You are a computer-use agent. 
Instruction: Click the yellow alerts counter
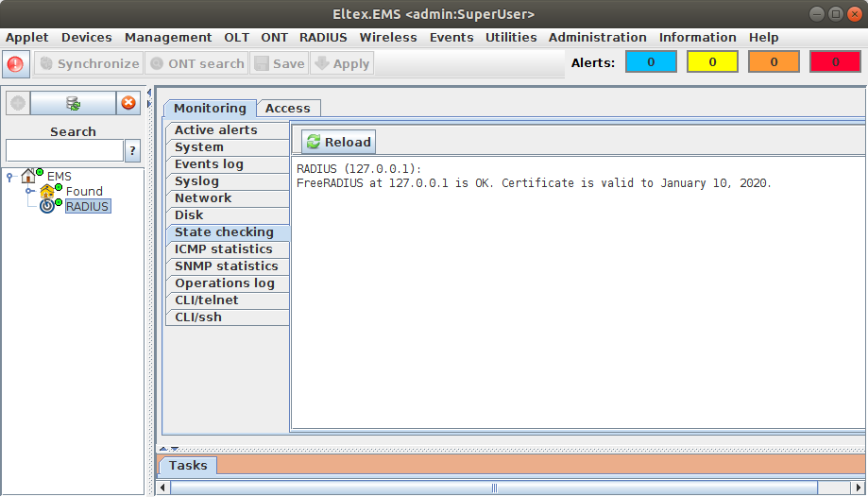point(712,62)
